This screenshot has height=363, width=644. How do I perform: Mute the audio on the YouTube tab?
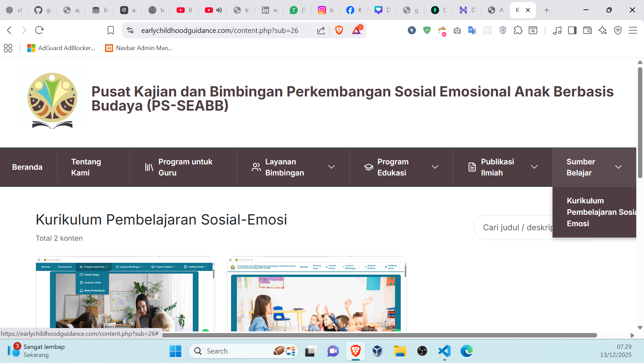[219, 10]
